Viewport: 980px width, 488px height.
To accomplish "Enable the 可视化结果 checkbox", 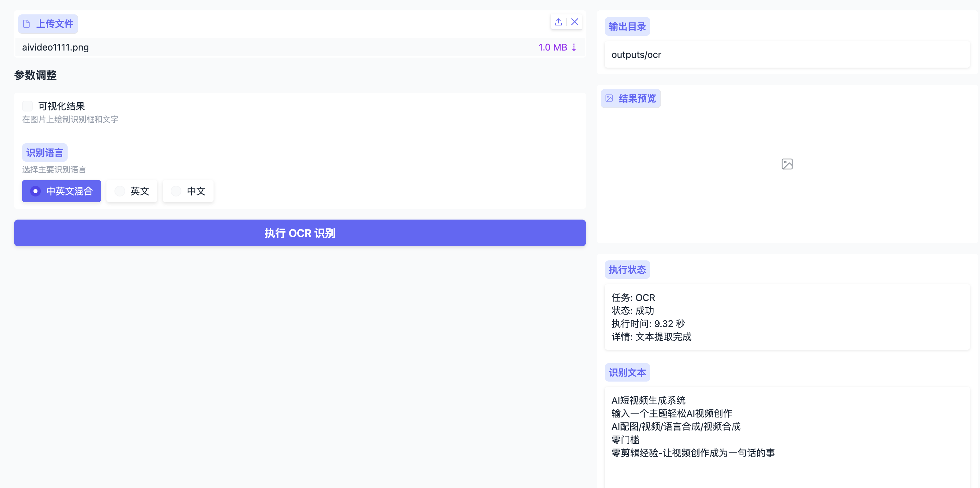I will 27,106.
